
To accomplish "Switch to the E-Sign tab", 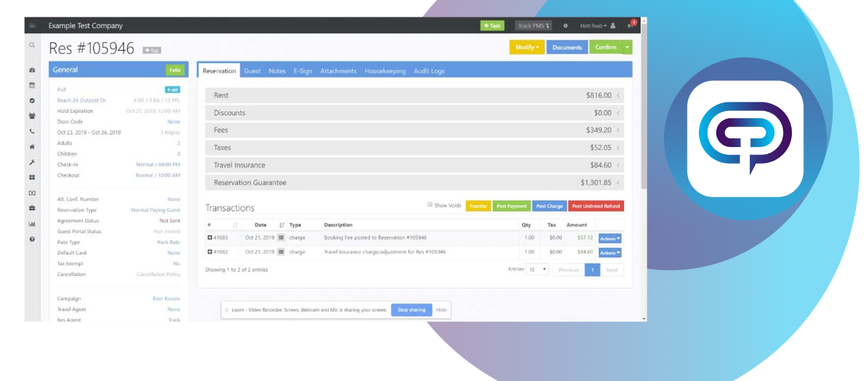I will pyautogui.click(x=303, y=71).
